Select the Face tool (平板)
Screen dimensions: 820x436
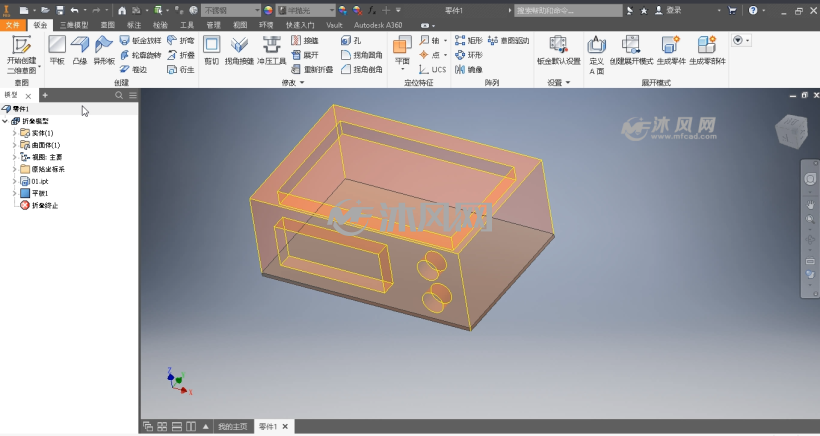[x=57, y=51]
